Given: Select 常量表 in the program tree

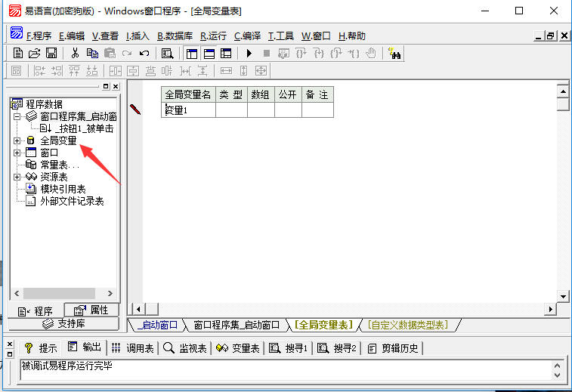Looking at the screenshot, I should [59, 165].
